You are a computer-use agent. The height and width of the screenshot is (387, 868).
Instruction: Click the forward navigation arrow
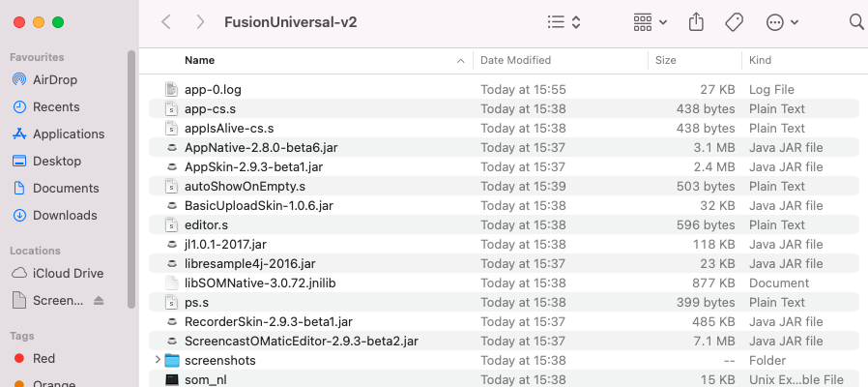(199, 21)
